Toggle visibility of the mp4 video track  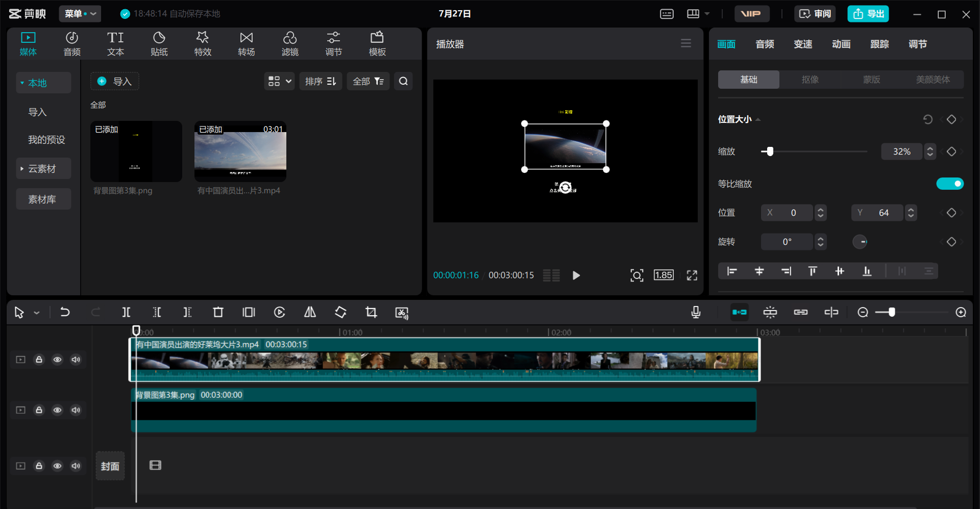pos(57,360)
